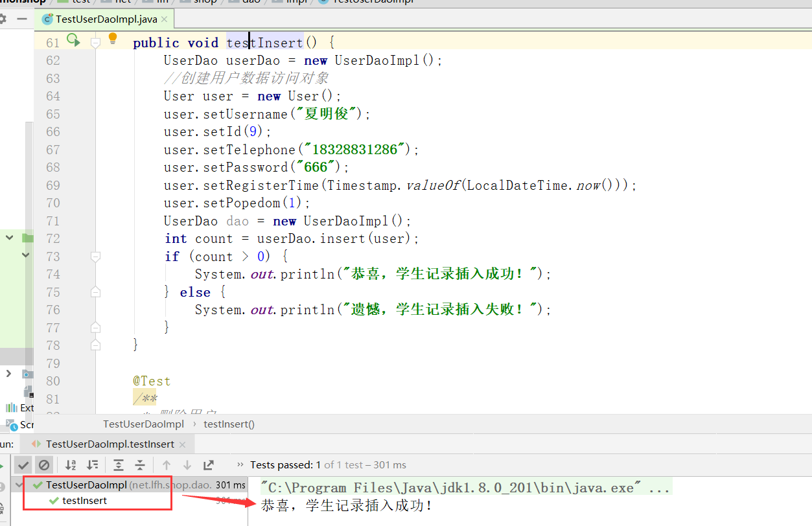
Task: Go to next failed test arrow
Action: 187,464
